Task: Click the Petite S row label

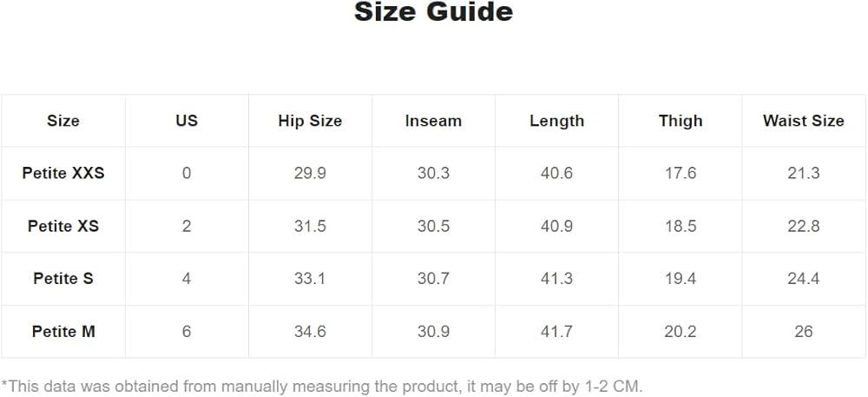Action: coord(63,279)
